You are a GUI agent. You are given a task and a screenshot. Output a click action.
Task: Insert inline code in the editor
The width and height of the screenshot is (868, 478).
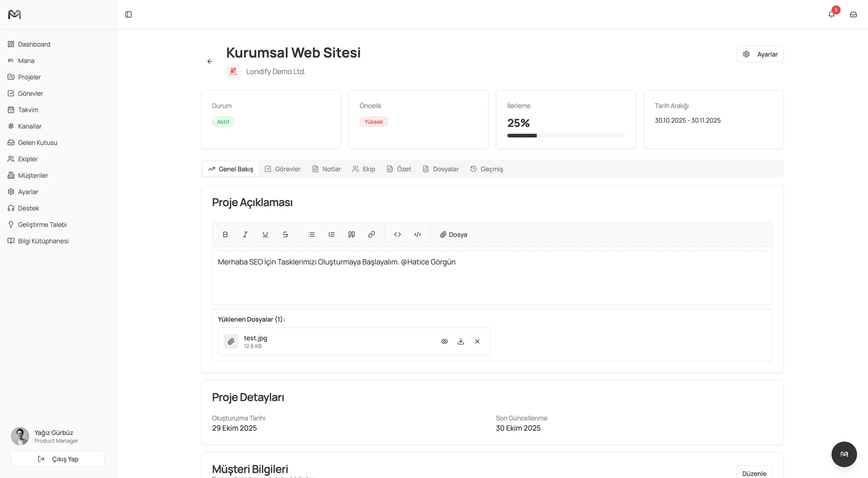tap(397, 234)
